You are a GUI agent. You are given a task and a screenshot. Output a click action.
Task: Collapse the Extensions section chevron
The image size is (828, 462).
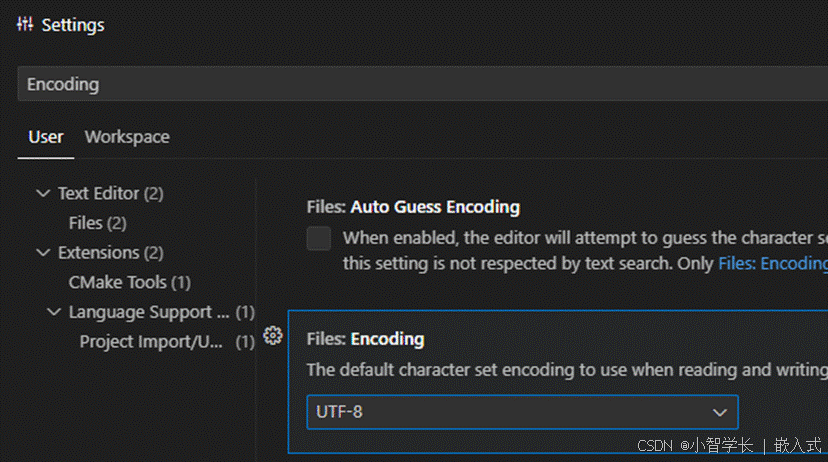pos(42,253)
